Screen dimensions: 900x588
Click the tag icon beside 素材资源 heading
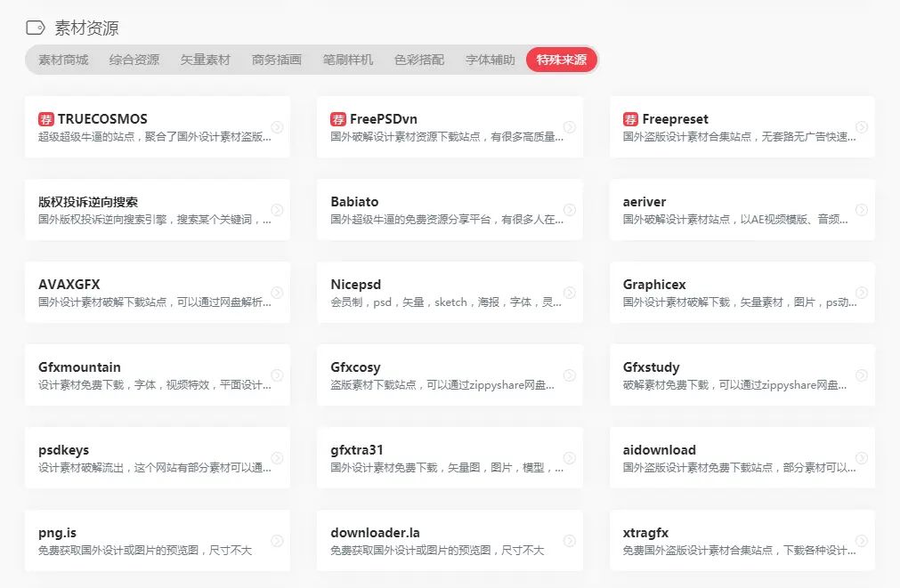(35, 28)
